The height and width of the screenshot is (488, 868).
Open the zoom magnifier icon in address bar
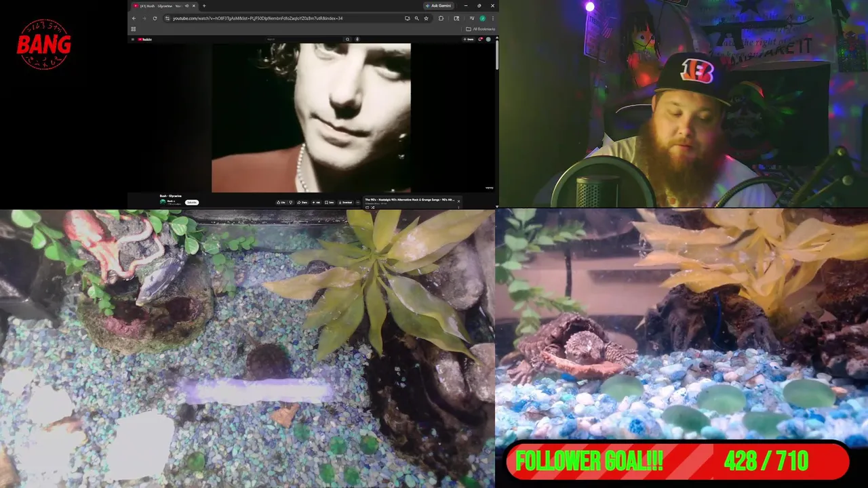[416, 18]
